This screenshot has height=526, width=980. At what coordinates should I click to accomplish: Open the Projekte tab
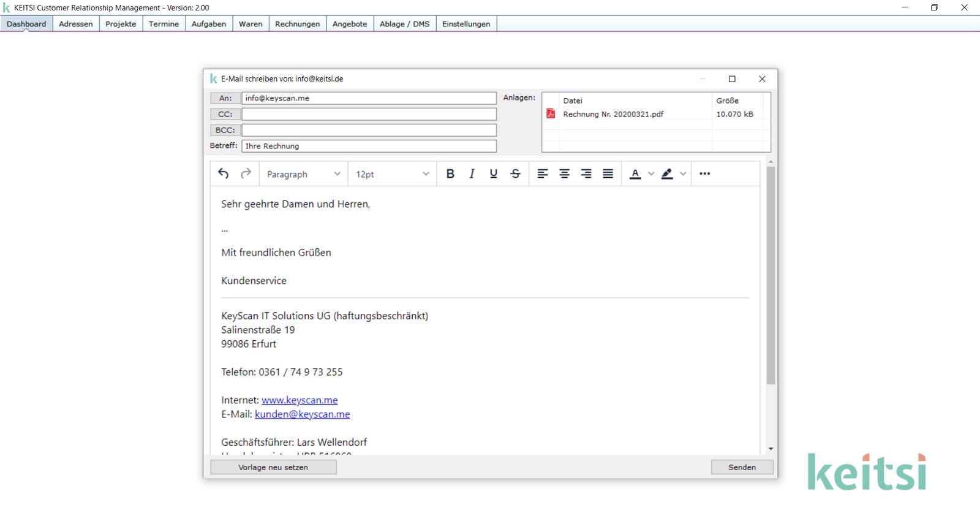click(x=121, y=24)
